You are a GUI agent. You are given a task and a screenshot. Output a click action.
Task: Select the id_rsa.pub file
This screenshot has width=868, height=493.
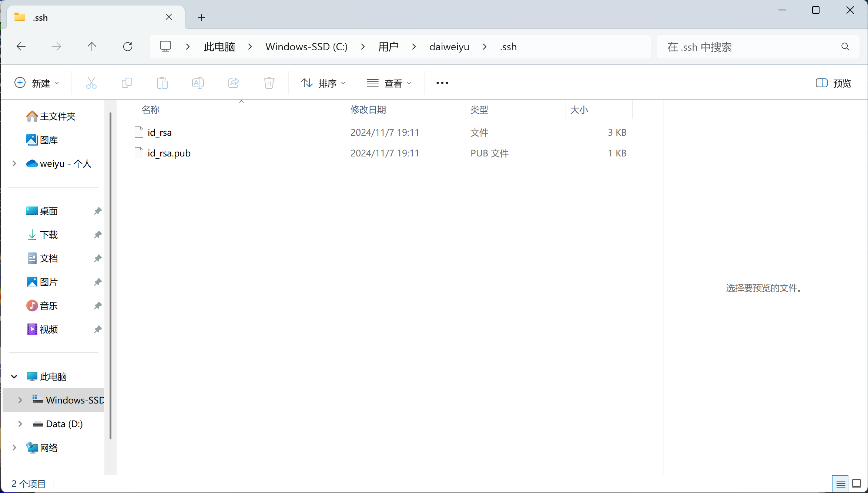pyautogui.click(x=168, y=153)
